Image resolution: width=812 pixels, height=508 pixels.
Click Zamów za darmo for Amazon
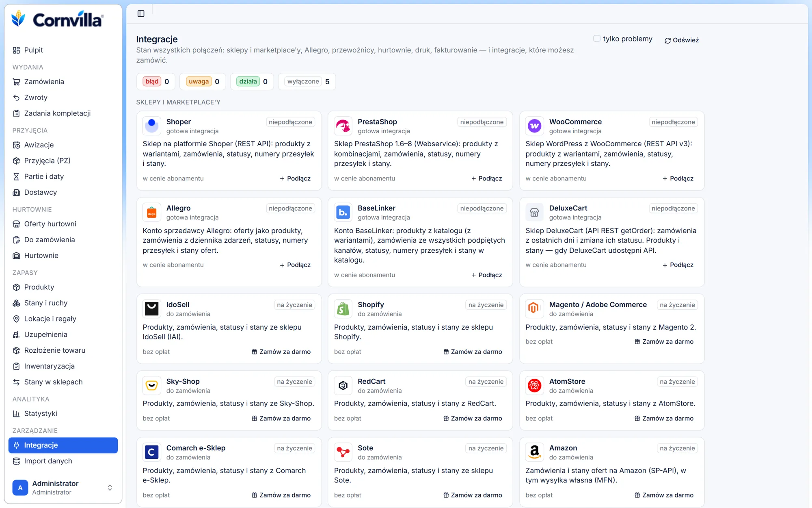(x=664, y=495)
